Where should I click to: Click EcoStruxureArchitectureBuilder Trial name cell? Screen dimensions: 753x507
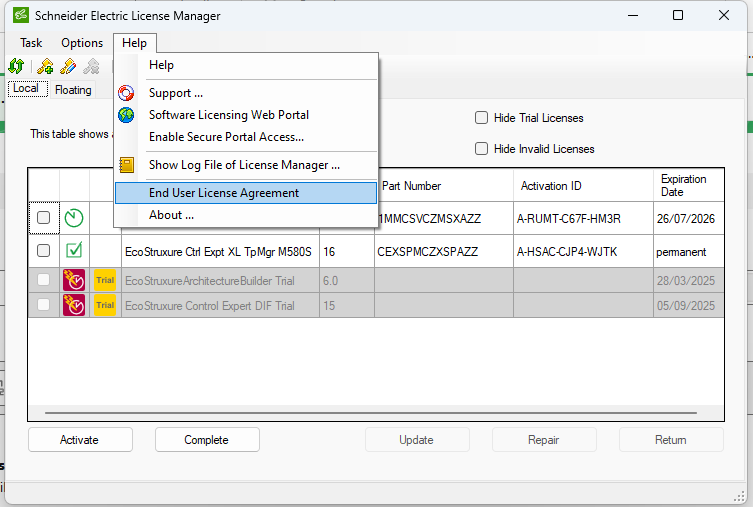[220, 280]
